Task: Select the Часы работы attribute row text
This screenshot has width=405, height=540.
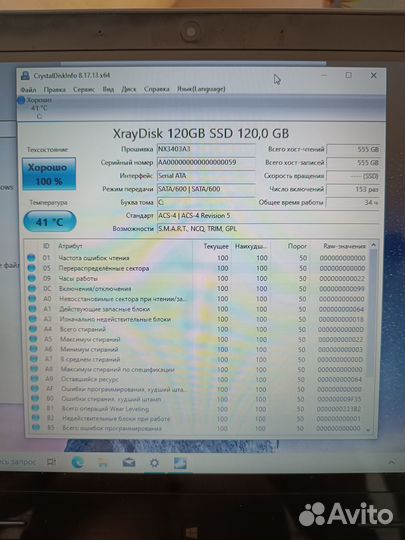Action: click(x=78, y=278)
